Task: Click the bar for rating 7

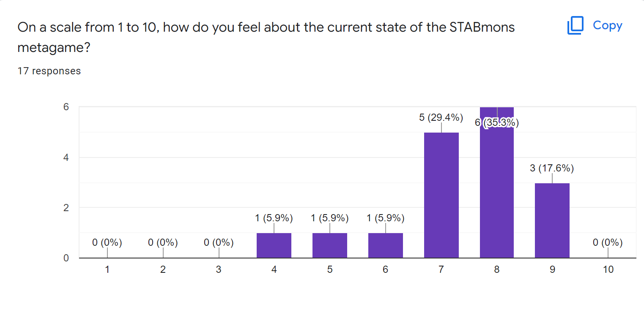Action: pyautogui.click(x=441, y=195)
